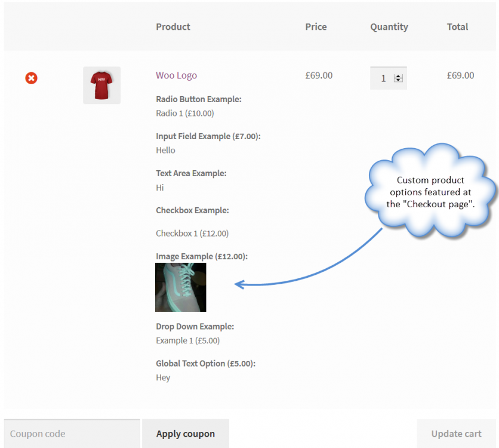The height and width of the screenshot is (448, 499).
Task: Remove Woo Logo item with red X icon
Action: point(31,78)
